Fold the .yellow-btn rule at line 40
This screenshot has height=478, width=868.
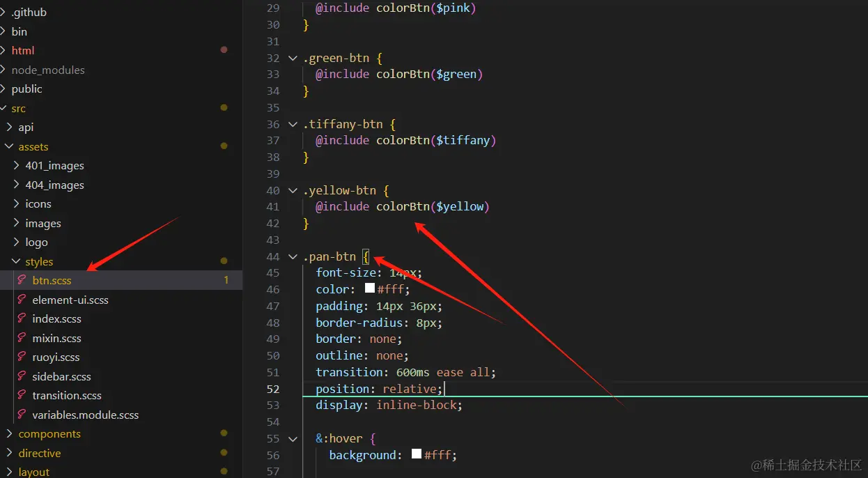293,190
